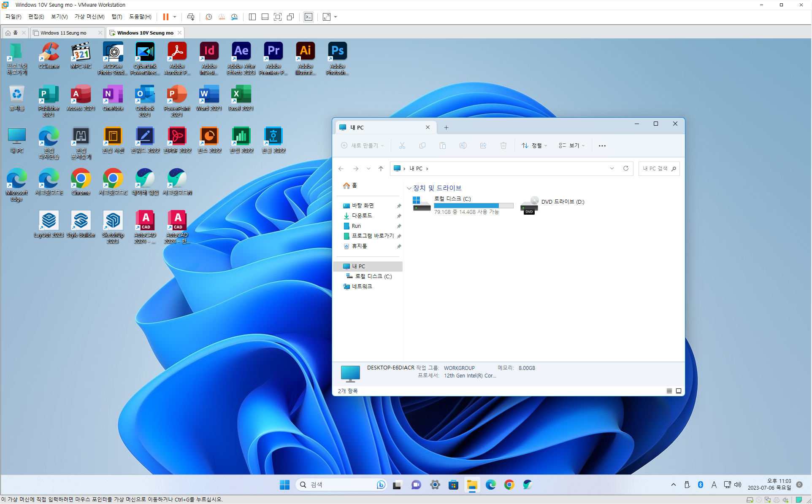Click the up-directory arrow in Explorer

tap(381, 168)
